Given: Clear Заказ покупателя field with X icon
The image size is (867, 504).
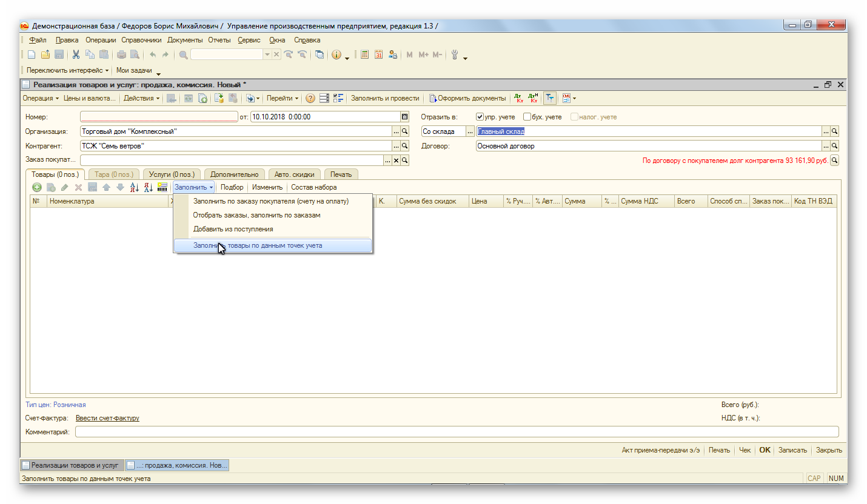Looking at the screenshot, I should [397, 161].
